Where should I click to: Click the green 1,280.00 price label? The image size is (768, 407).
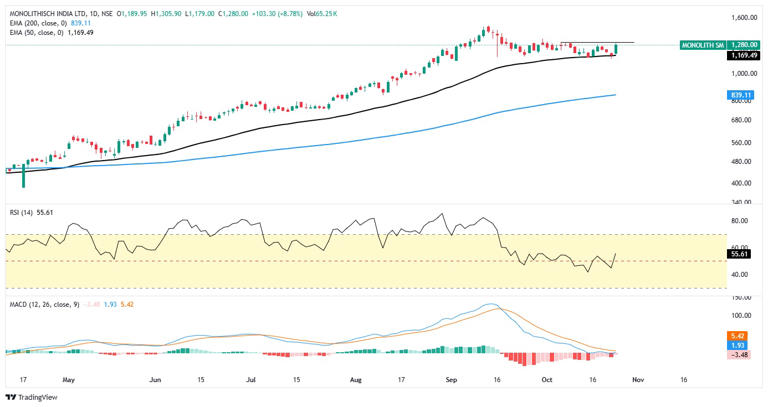click(x=744, y=45)
